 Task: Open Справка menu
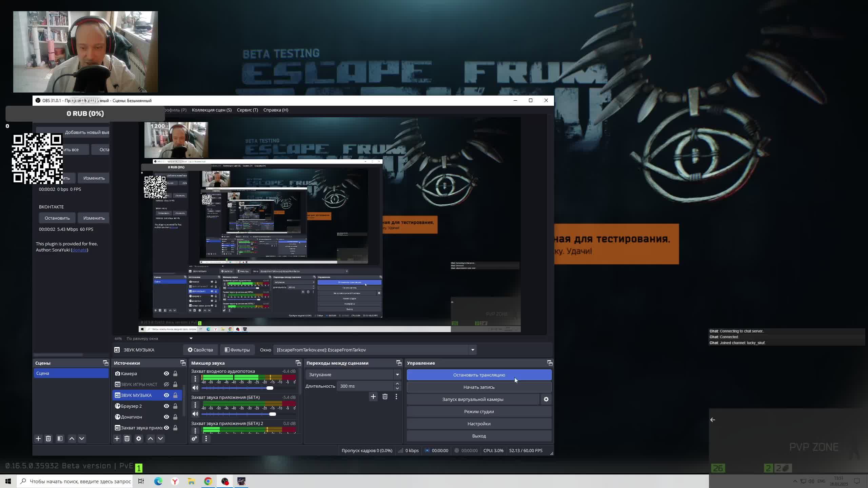pos(276,110)
